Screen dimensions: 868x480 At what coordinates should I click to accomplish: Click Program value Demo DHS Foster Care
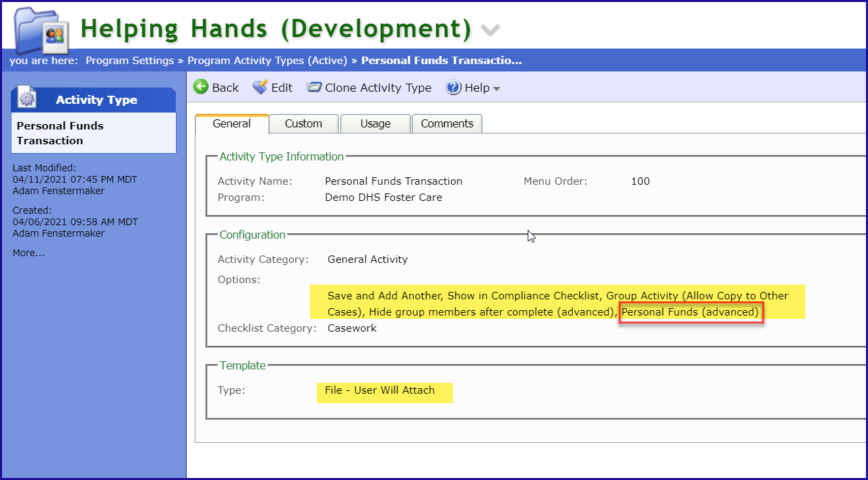click(x=383, y=198)
